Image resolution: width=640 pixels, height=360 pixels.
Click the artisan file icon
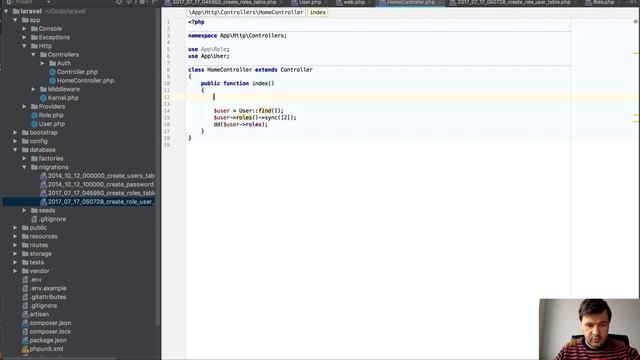25,314
